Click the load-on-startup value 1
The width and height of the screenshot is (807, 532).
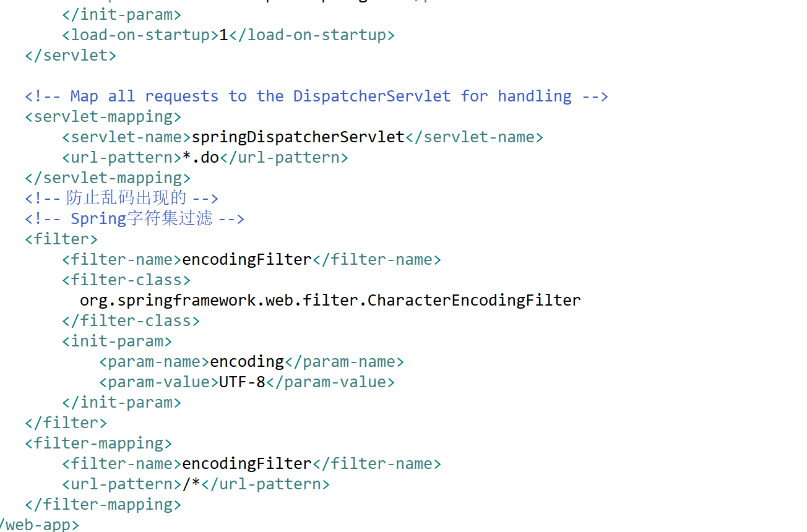coord(223,35)
